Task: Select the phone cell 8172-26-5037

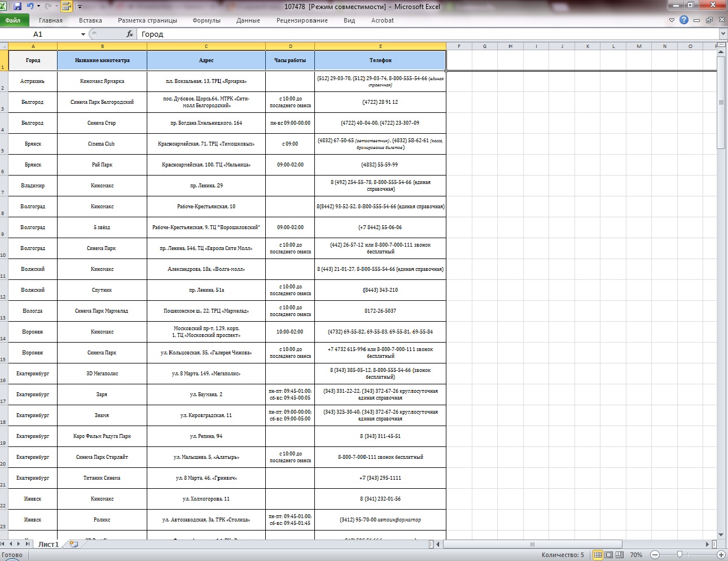Action: click(x=380, y=311)
